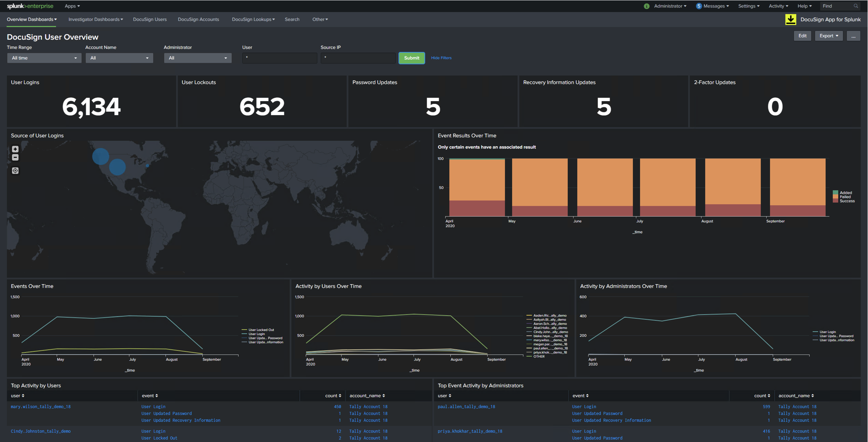This screenshot has width=868, height=442.
Task: Click inside the Source IP input field
Action: pos(358,58)
